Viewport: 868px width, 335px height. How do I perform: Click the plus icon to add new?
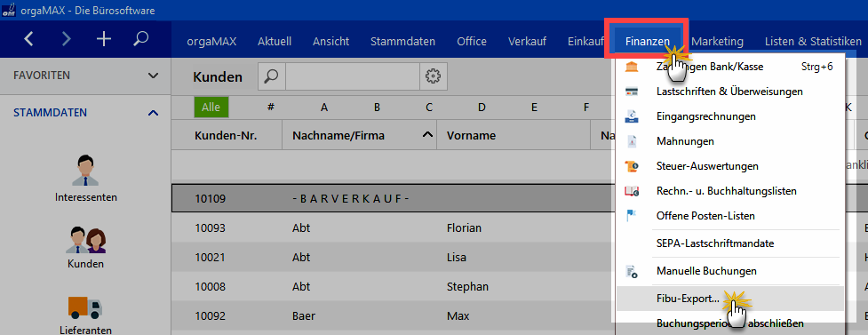click(x=104, y=39)
